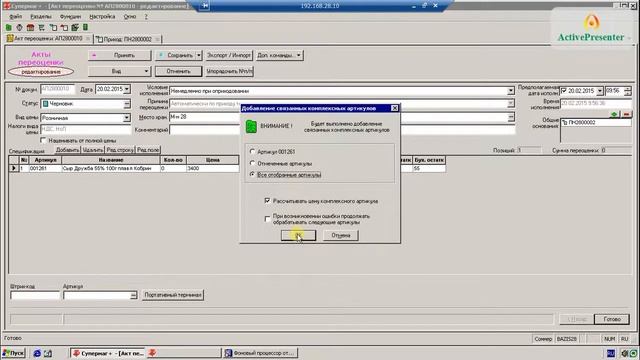
Task: Select the Артикул 001261 radio option
Action: 252,151
